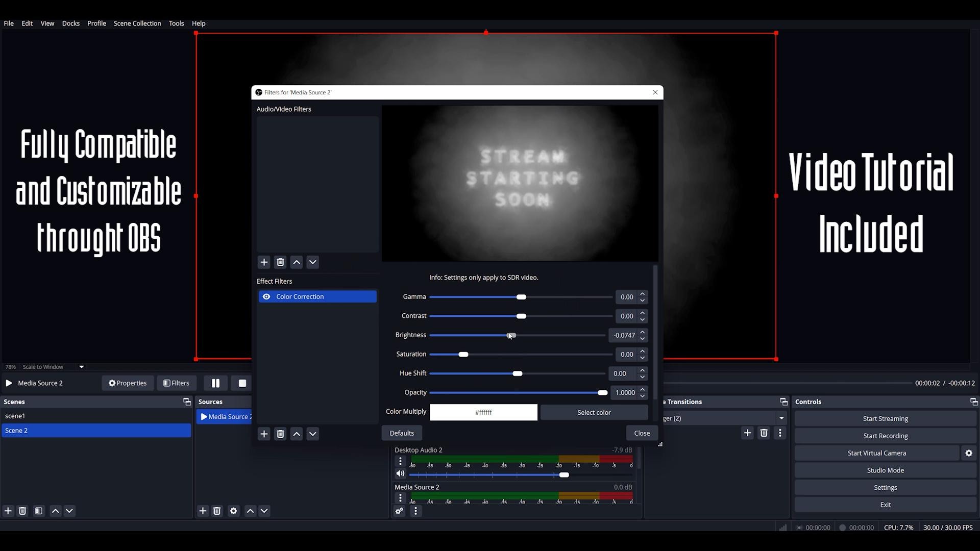980x551 pixels.
Task: Pop out the Scenes dock
Action: 187,402
